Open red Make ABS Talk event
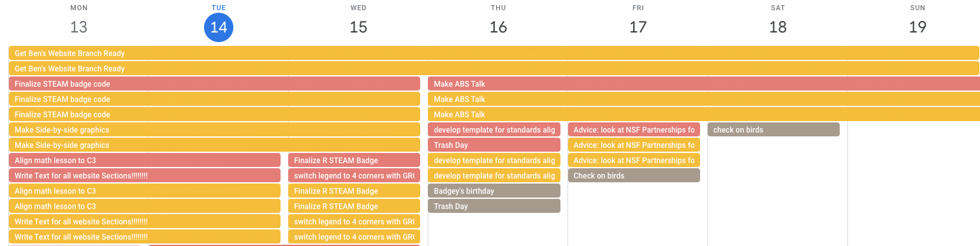Image resolution: width=980 pixels, height=246 pixels. pyautogui.click(x=704, y=83)
